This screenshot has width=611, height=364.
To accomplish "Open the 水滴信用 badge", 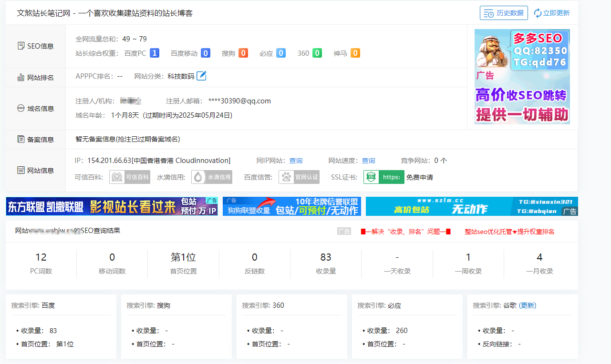I will coord(212,177).
